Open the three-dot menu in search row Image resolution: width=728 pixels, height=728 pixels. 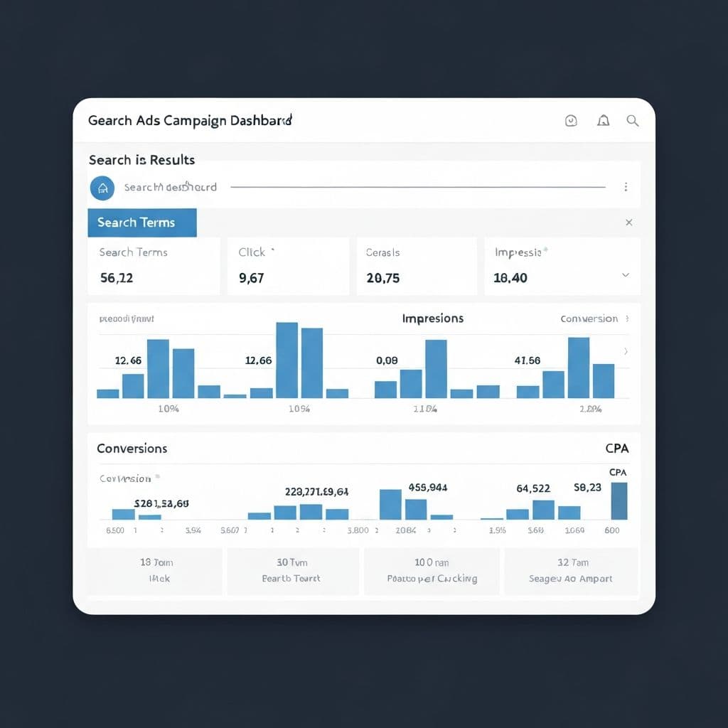[626, 187]
